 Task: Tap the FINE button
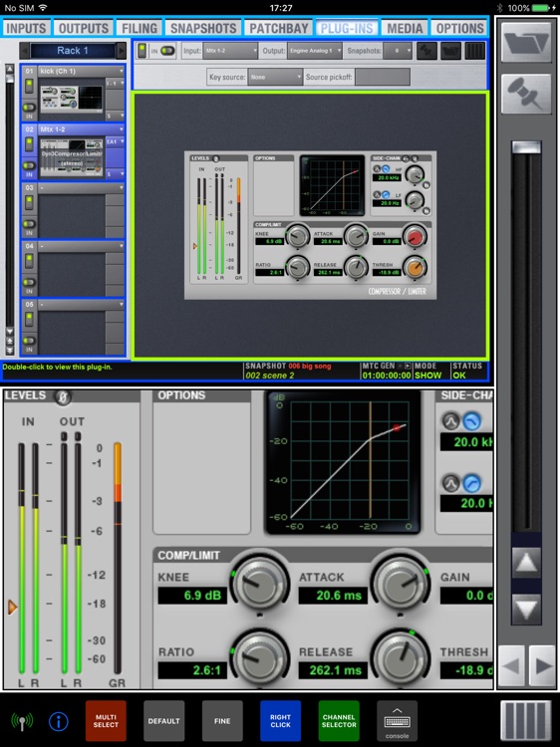(x=222, y=721)
